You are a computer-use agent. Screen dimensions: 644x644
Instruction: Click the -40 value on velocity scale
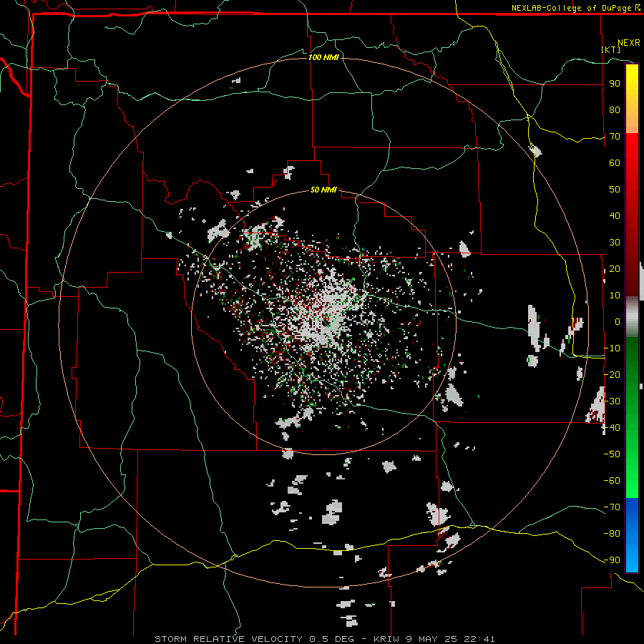pos(612,428)
